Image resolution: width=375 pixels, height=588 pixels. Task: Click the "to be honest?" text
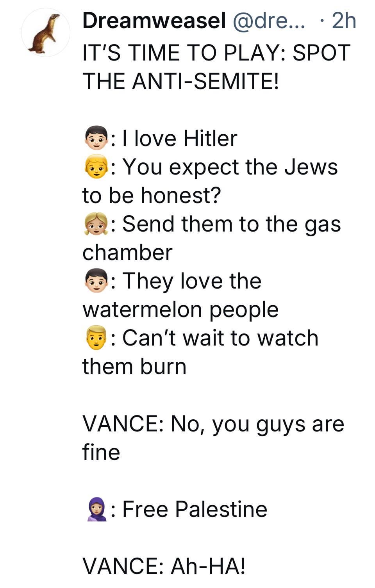[x=152, y=195]
